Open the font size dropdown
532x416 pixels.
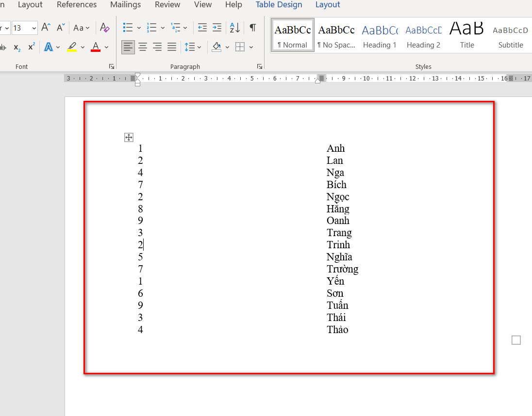(x=34, y=28)
